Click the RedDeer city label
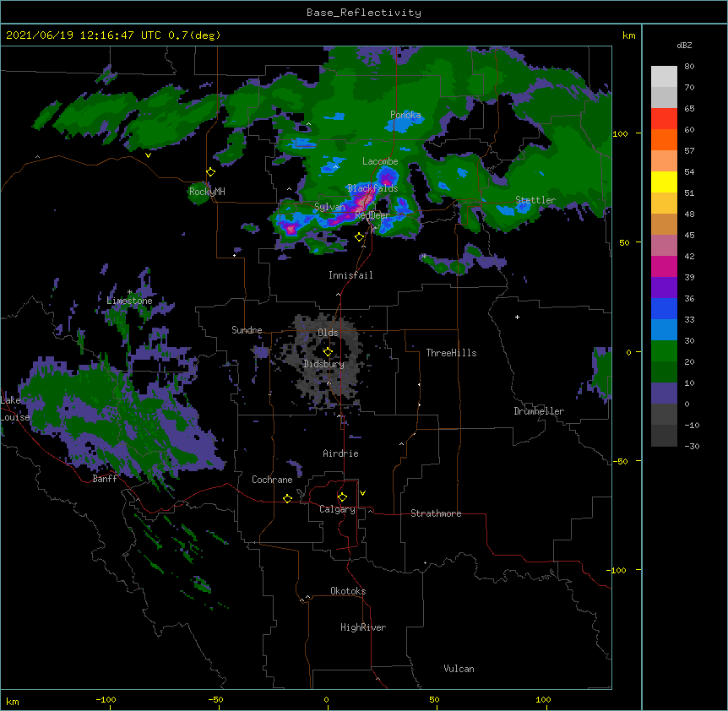The height and width of the screenshot is (711, 728). point(372,215)
